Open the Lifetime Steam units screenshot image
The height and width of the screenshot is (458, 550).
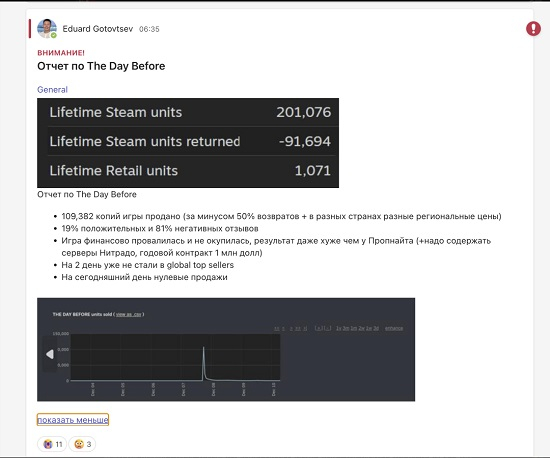tap(188, 143)
